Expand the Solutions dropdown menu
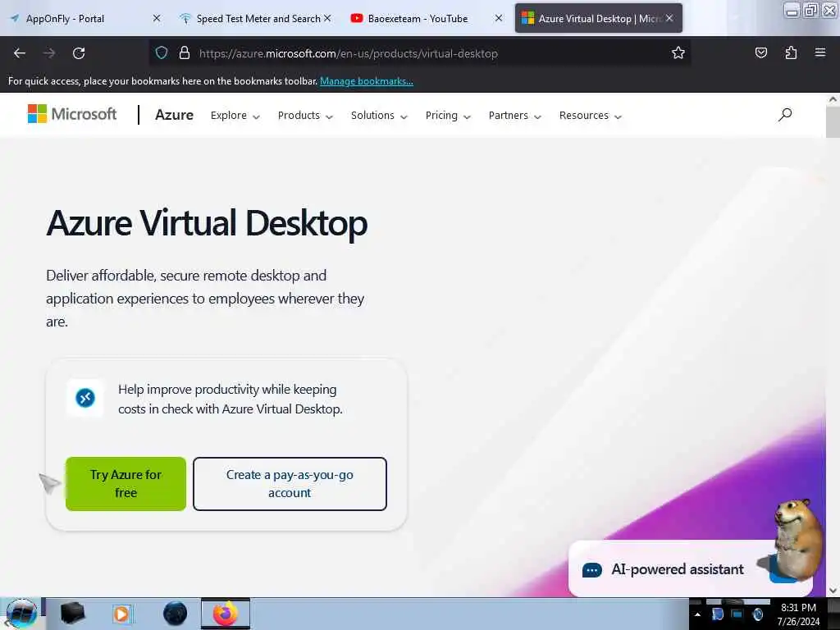The height and width of the screenshot is (630, 840). tap(379, 116)
